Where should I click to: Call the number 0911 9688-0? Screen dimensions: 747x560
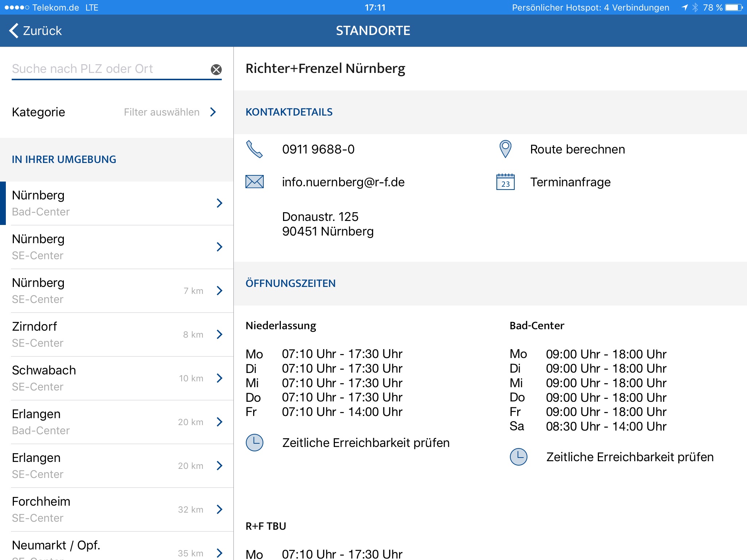(x=318, y=149)
